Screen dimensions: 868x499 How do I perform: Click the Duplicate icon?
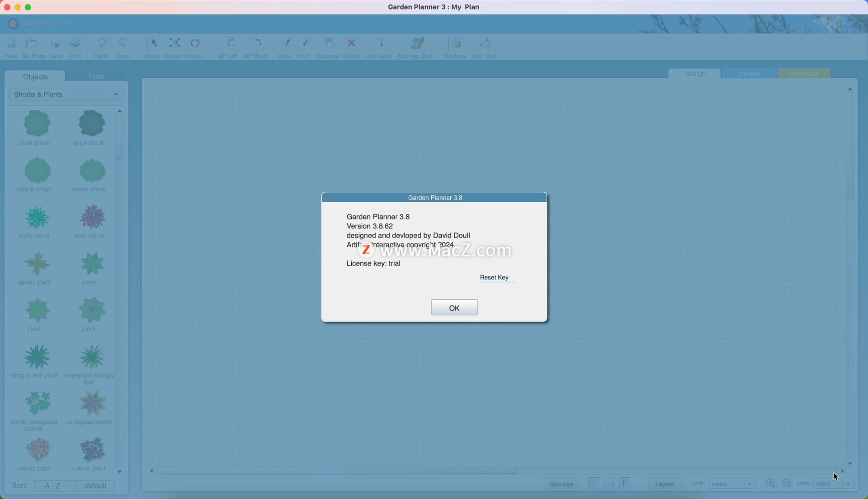click(x=329, y=43)
